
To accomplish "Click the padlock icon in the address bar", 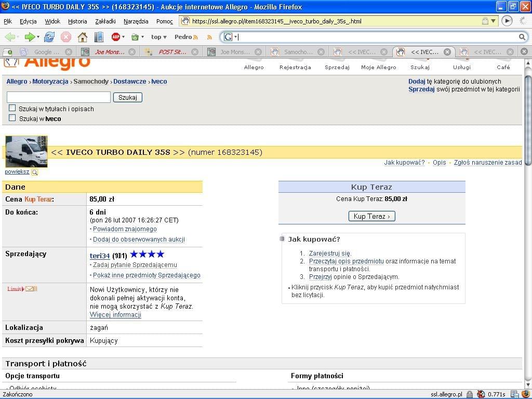I will pos(485,21).
